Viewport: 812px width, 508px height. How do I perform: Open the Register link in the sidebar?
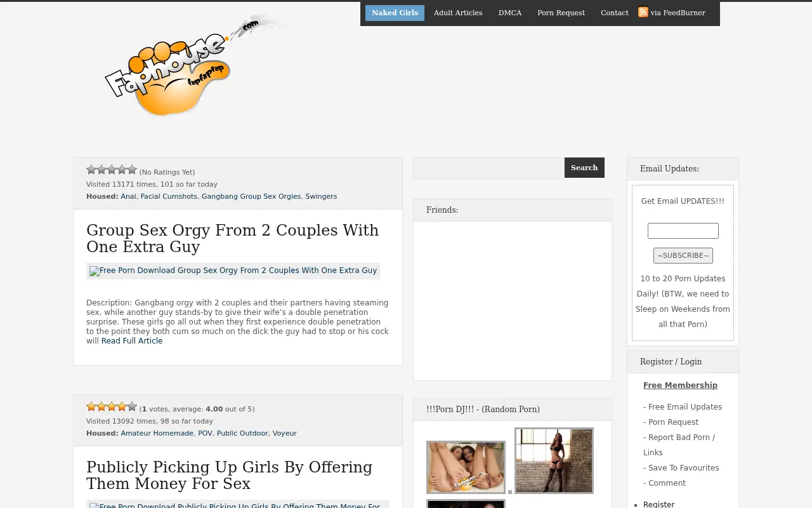point(659,504)
